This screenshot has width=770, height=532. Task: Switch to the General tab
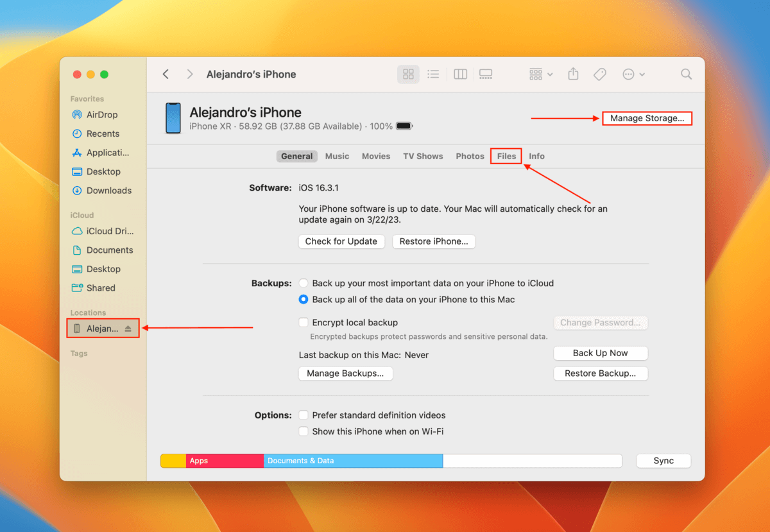pyautogui.click(x=297, y=156)
